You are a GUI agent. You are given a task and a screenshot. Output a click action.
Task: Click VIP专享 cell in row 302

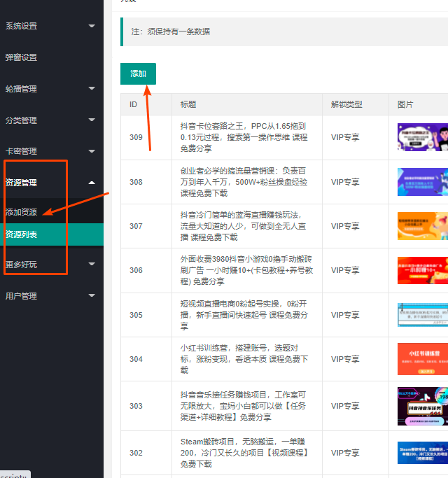[345, 453]
